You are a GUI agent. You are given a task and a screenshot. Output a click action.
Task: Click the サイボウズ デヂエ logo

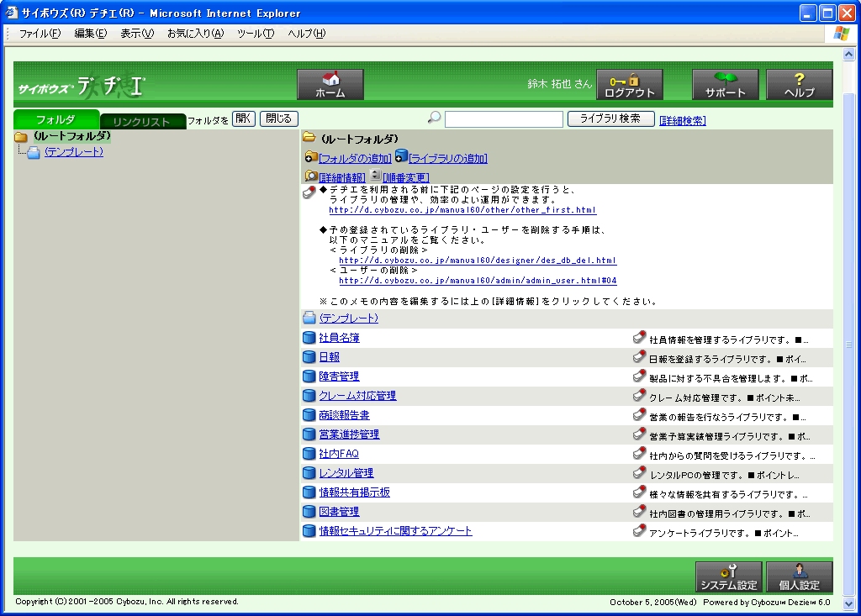click(82, 87)
